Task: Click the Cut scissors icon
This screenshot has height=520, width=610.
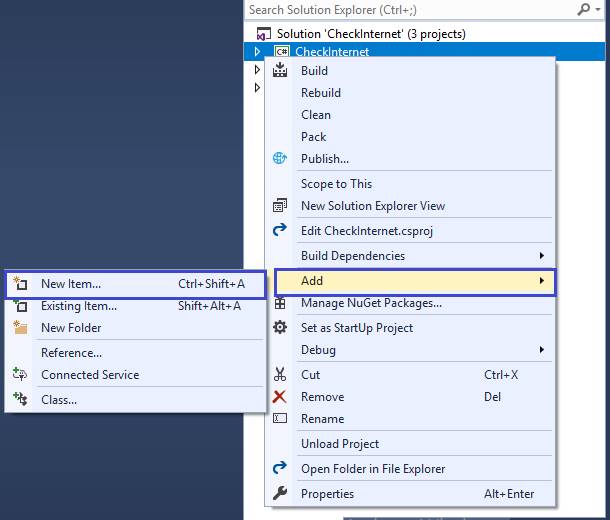Action: [280, 374]
